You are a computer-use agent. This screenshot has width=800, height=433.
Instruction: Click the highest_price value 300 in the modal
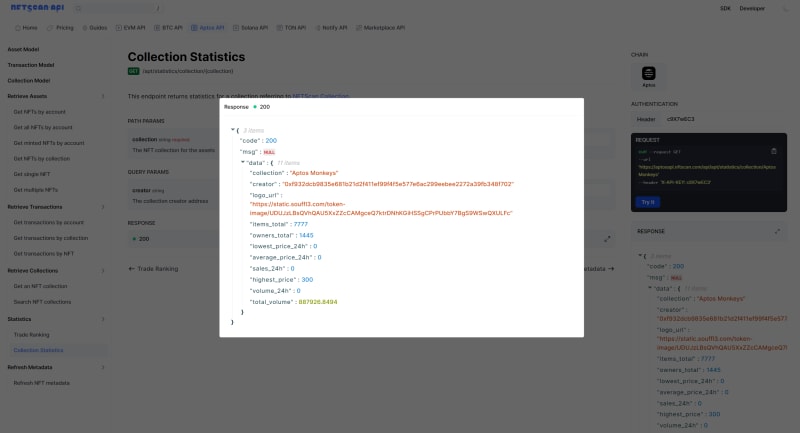click(x=307, y=280)
